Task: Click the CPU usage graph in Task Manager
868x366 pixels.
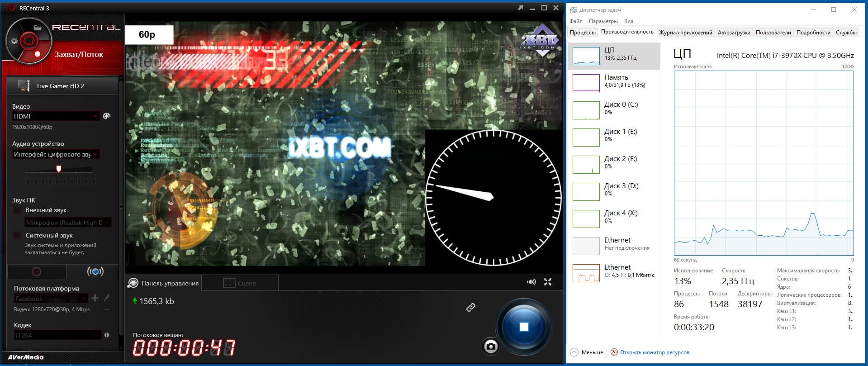Action: 764,163
